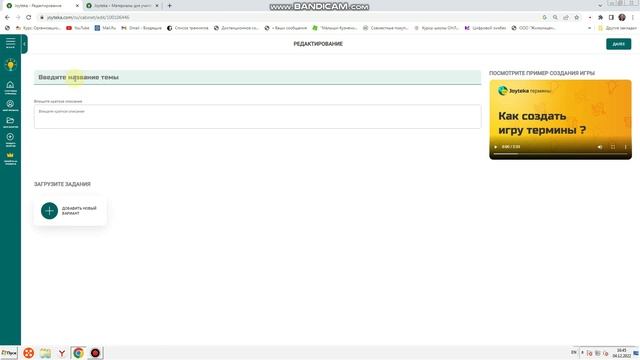Bookmark this page with star icon
The width and height of the screenshot is (640, 360).
[576, 17]
